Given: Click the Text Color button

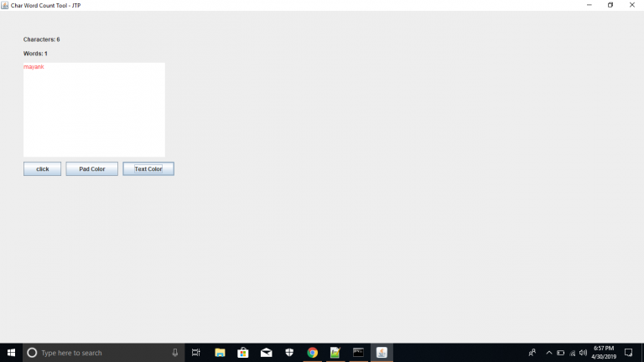Looking at the screenshot, I should click(x=148, y=168).
